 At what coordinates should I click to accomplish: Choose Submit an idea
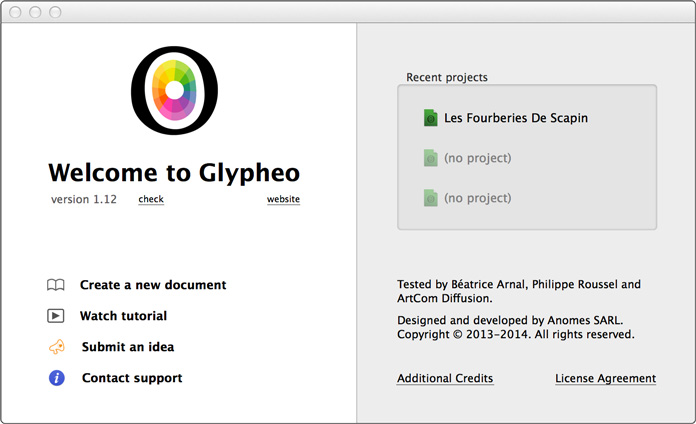pyautogui.click(x=128, y=347)
